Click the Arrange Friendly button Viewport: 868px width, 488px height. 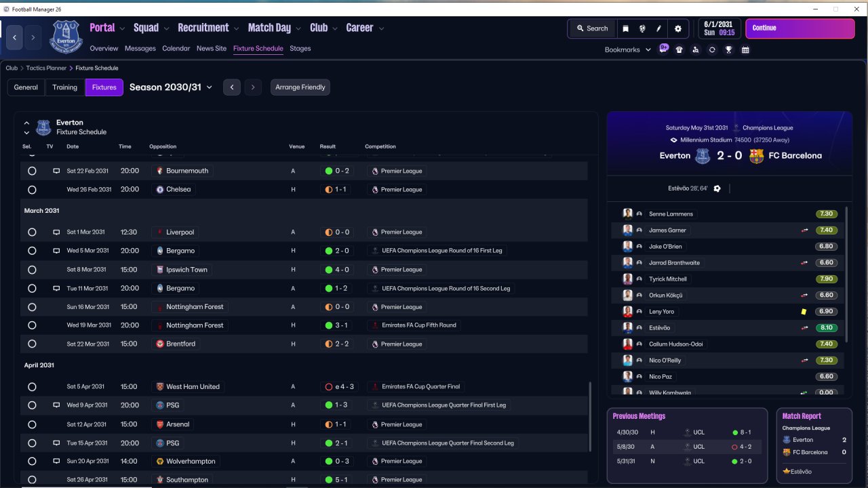300,87
